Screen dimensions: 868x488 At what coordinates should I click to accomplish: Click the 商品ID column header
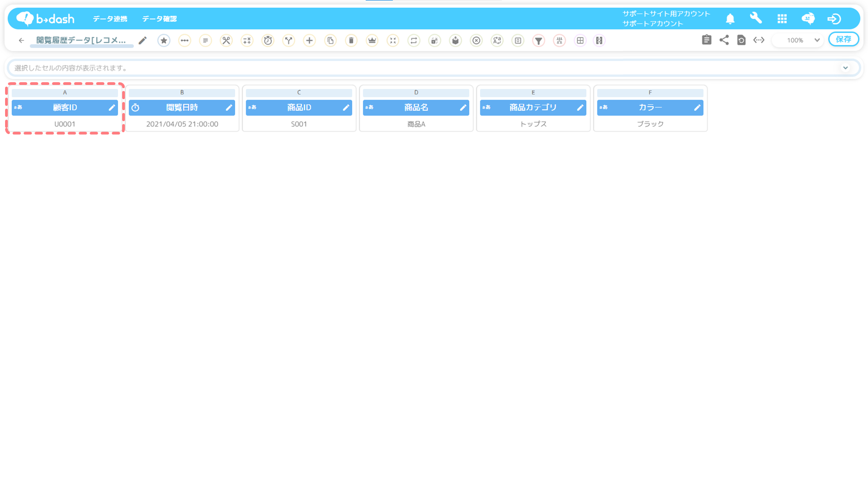click(299, 107)
